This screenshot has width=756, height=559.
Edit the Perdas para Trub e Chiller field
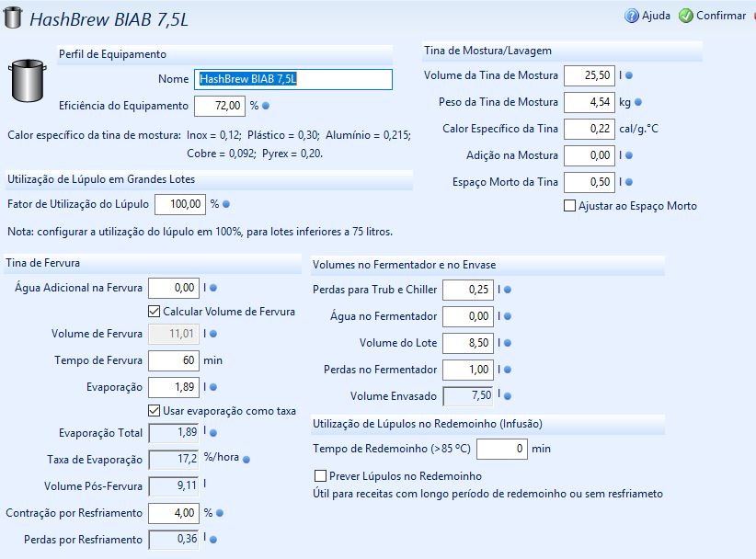tap(468, 291)
